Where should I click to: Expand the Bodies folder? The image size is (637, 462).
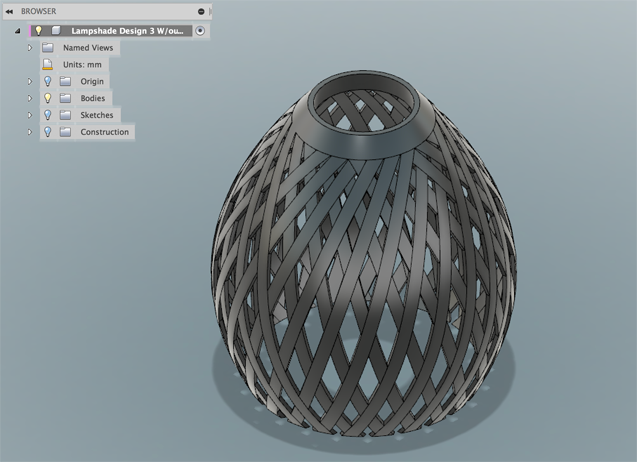[30, 98]
